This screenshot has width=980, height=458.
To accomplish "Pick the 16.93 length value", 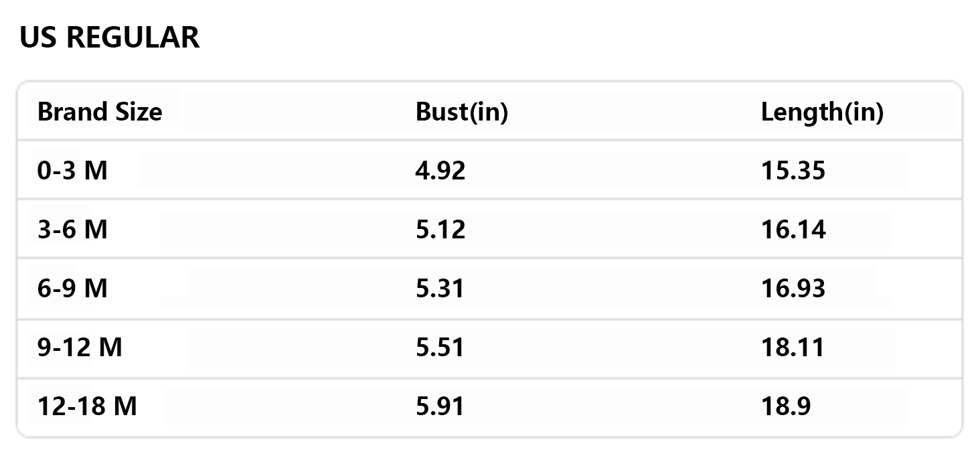I will point(793,289).
